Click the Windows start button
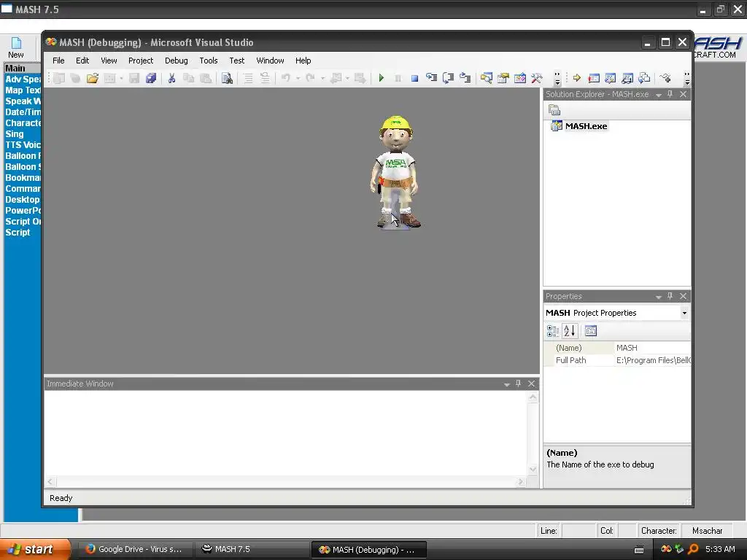The width and height of the screenshot is (747, 560). coord(35,549)
